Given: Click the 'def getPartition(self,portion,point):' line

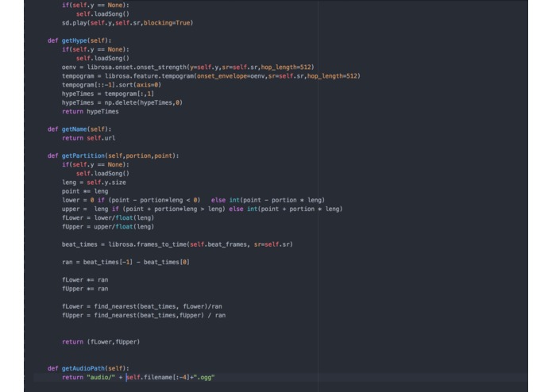Looking at the screenshot, I should click(113, 156).
